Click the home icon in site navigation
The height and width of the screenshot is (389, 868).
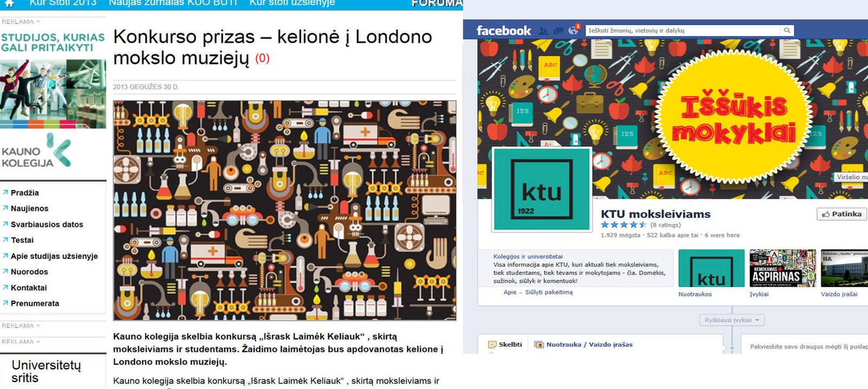point(9,3)
